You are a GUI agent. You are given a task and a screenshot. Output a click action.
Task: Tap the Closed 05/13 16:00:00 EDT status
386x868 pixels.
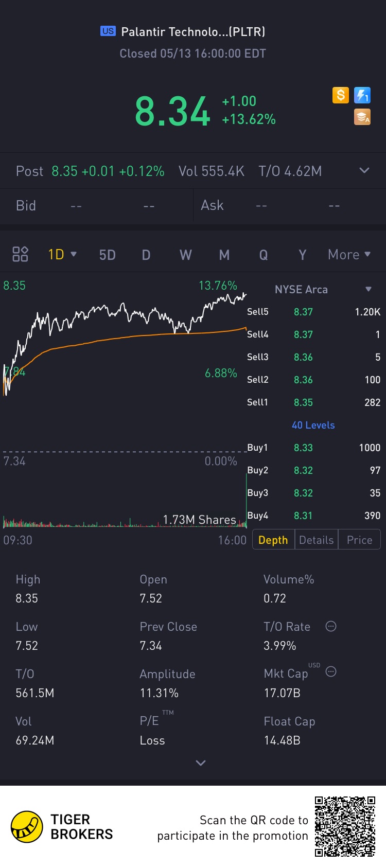pos(193,54)
